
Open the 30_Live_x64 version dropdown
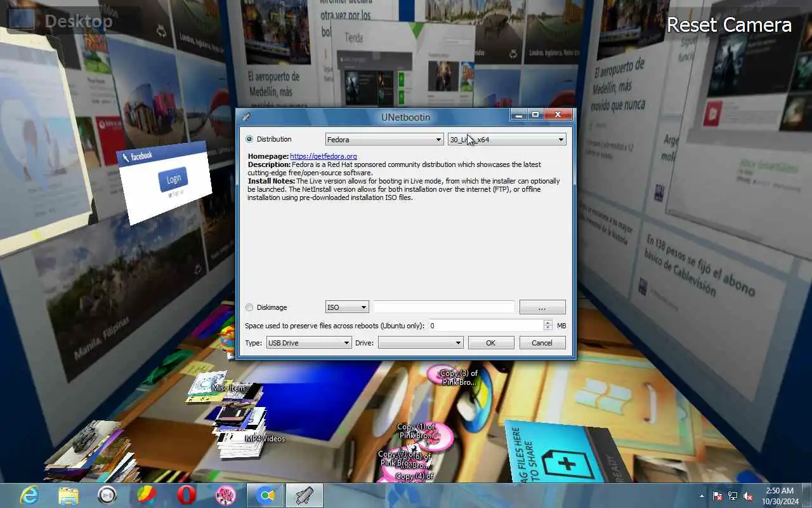pos(507,140)
